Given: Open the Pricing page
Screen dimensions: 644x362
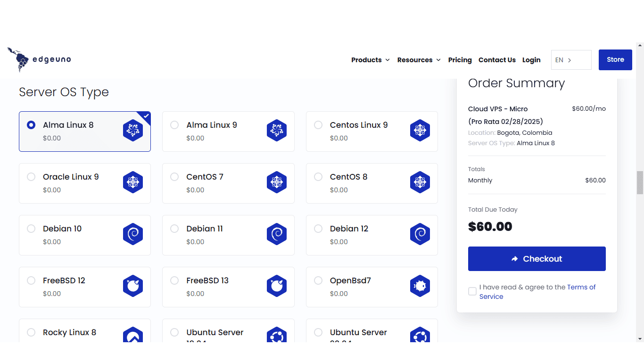Looking at the screenshot, I should tap(460, 60).
